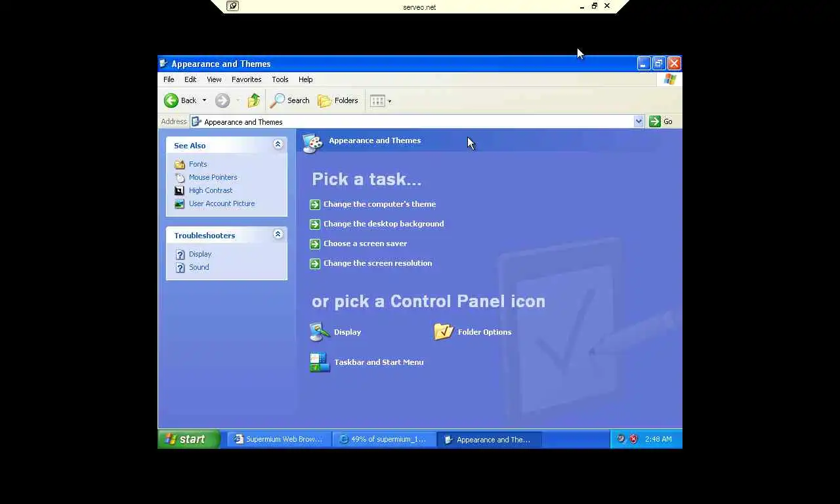Click the Display troubleshooter help icon

point(180,254)
